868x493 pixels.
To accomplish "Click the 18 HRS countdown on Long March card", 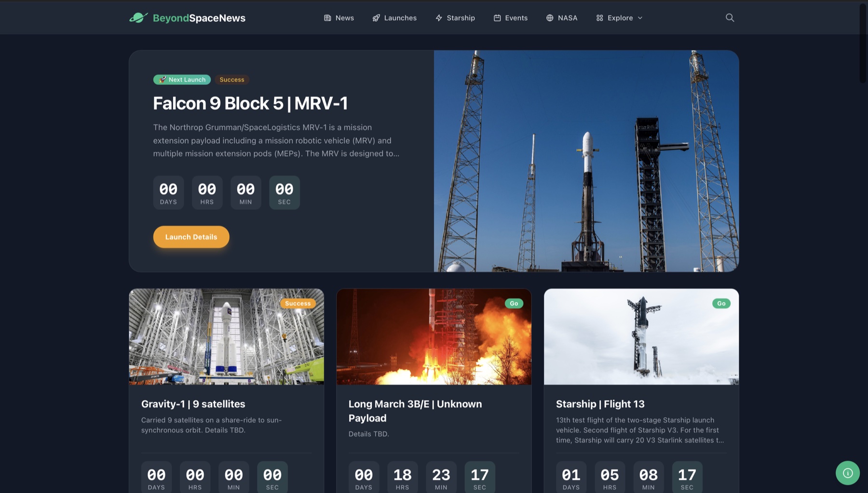I will click(402, 477).
